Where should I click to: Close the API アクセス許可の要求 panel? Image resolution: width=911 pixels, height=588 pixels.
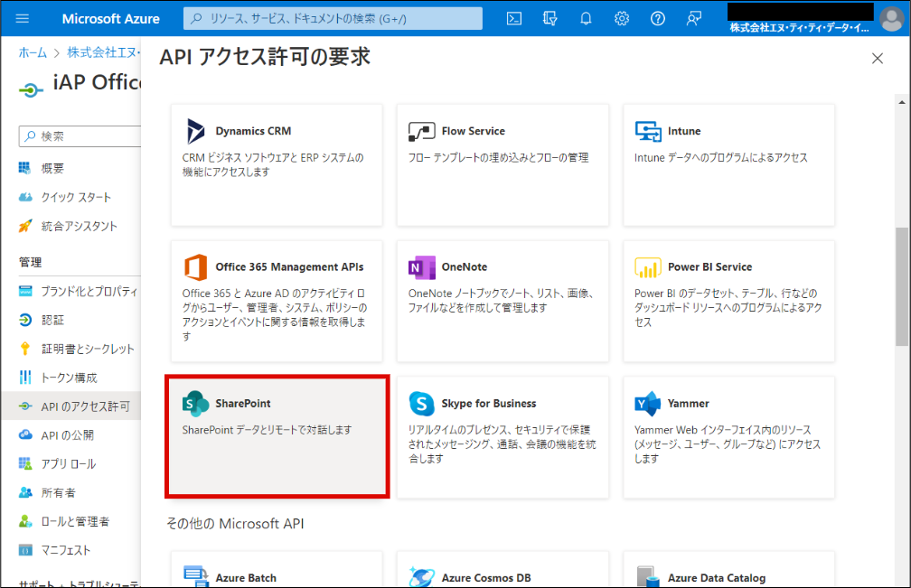tap(877, 59)
